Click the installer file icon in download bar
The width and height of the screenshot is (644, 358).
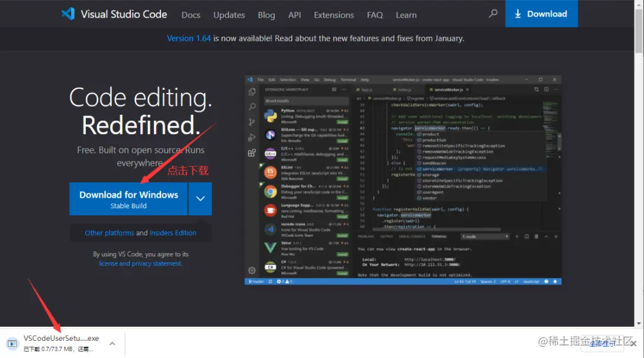[12, 343]
